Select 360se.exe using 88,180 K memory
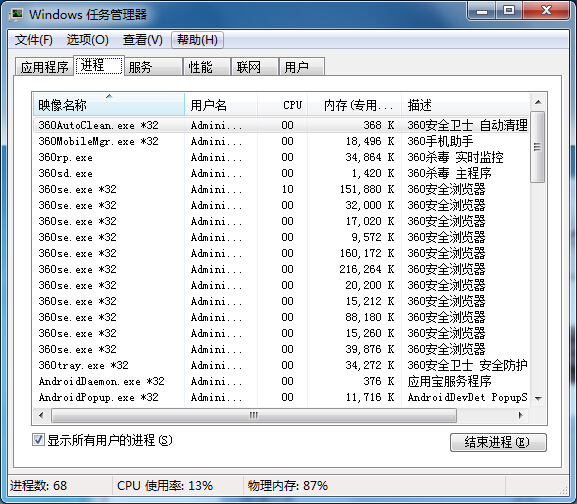This screenshot has height=504, width=577. 281,317
